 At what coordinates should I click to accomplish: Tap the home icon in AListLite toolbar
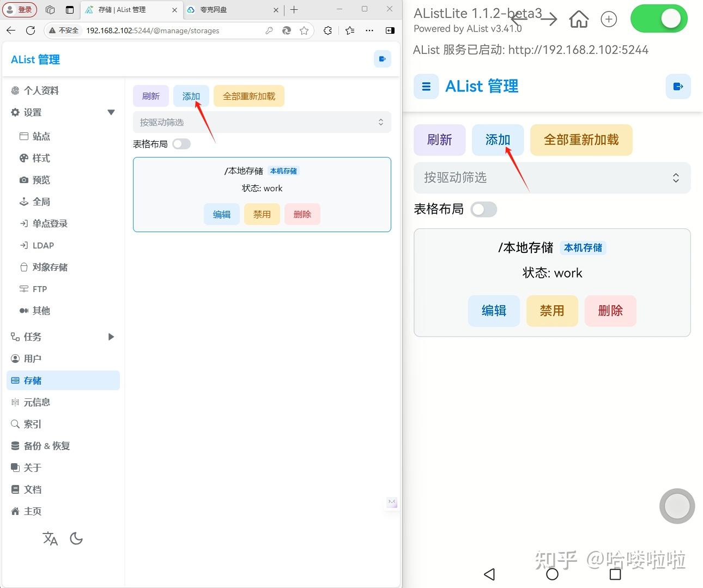(x=579, y=18)
